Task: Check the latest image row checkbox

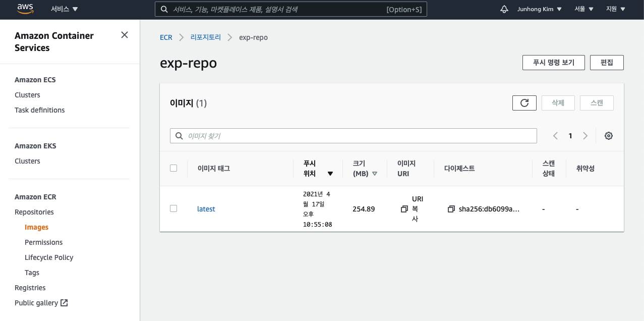Action: 173,208
